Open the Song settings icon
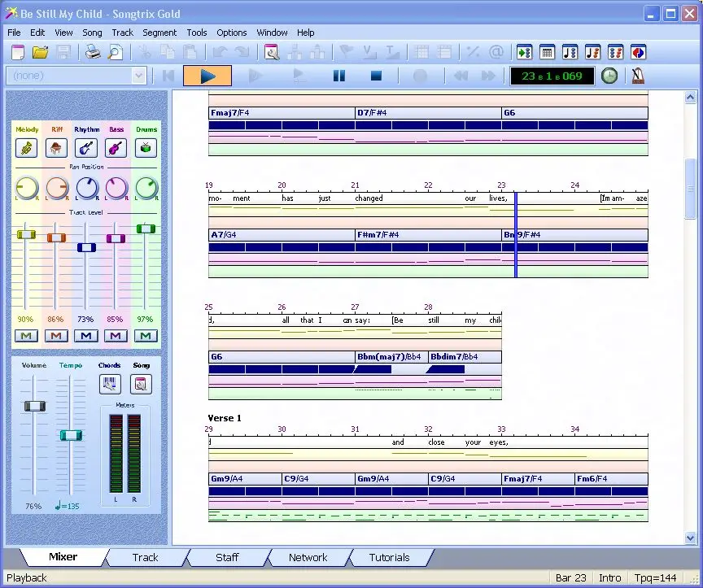The height and width of the screenshot is (588, 703). pos(142,384)
